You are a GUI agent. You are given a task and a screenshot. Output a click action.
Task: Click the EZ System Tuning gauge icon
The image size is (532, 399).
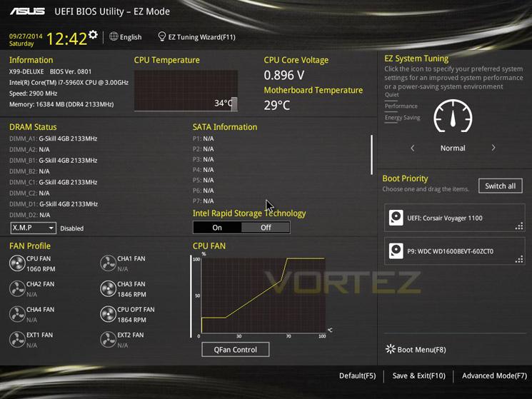(453, 116)
